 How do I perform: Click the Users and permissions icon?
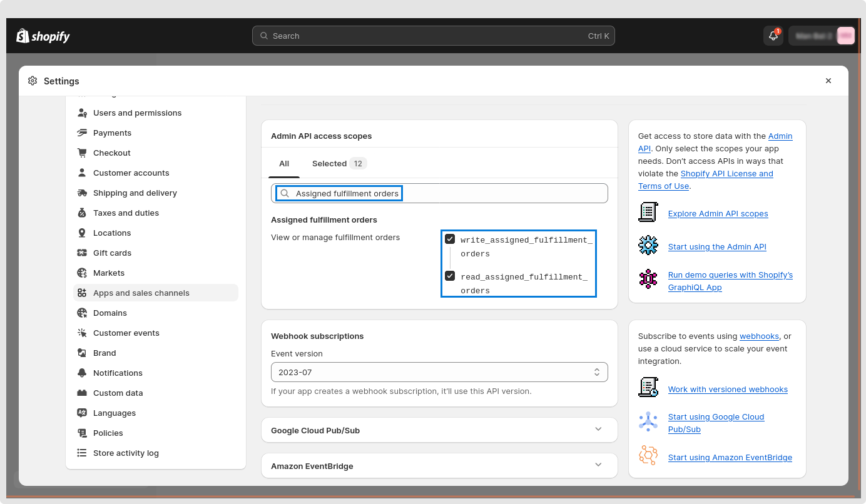(x=82, y=113)
